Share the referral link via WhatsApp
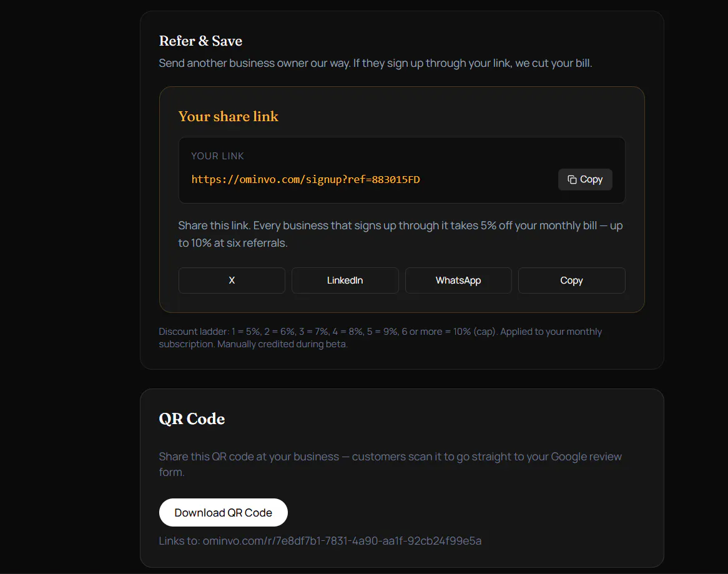Screen dimensions: 728x574 tap(458, 280)
